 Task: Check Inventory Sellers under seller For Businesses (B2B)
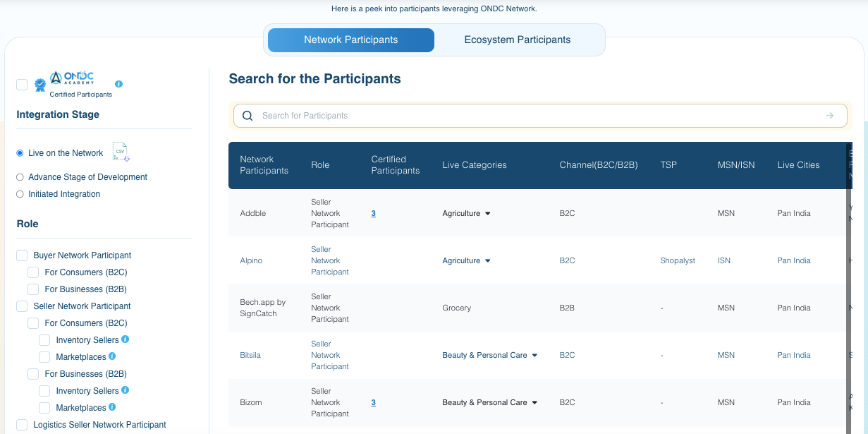pos(44,391)
